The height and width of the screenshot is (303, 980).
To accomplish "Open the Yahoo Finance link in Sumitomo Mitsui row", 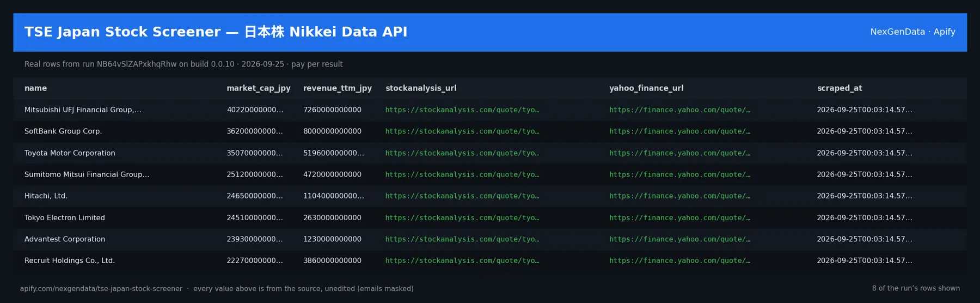I will point(679,174).
